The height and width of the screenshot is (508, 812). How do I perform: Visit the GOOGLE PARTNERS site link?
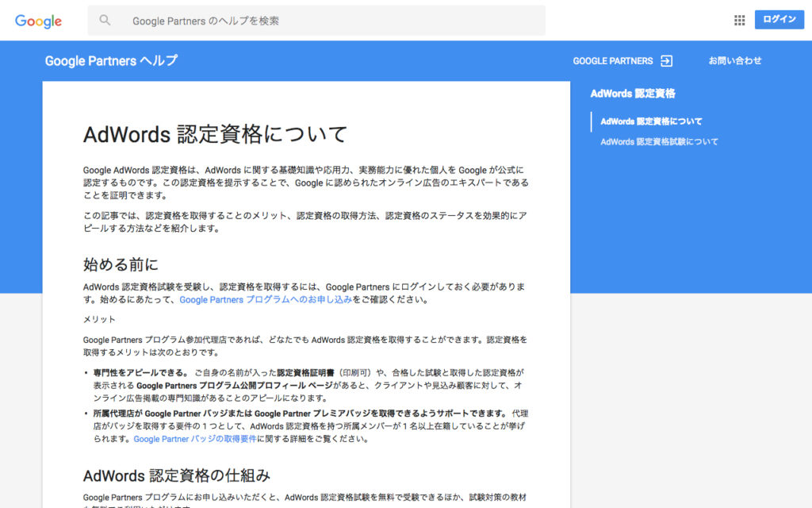[612, 60]
